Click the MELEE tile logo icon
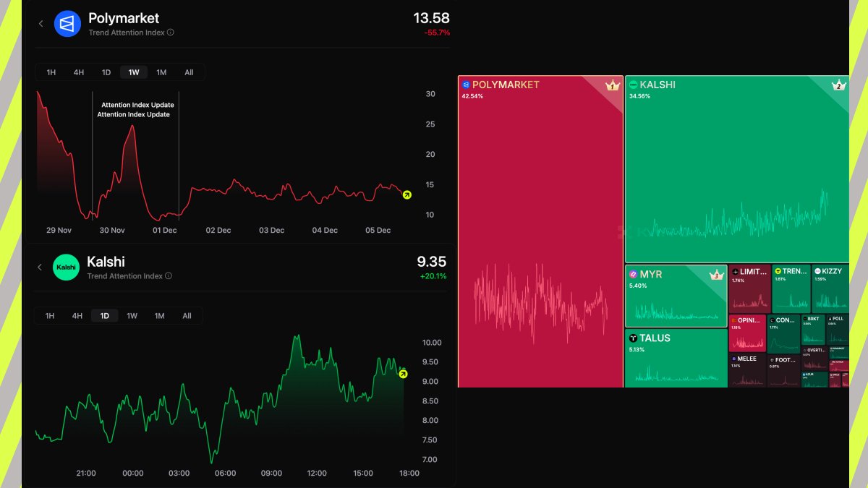Screen dimensions: 868x488 tap(734, 359)
